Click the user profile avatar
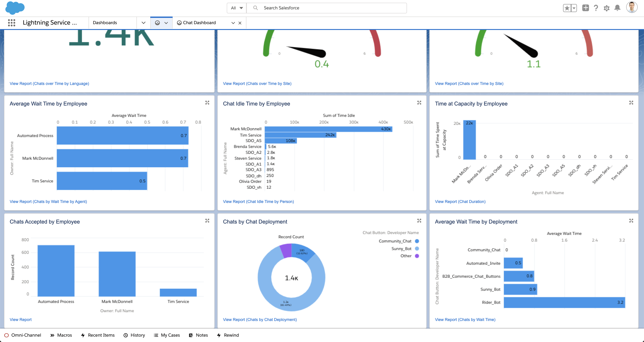The height and width of the screenshot is (342, 644). click(631, 8)
